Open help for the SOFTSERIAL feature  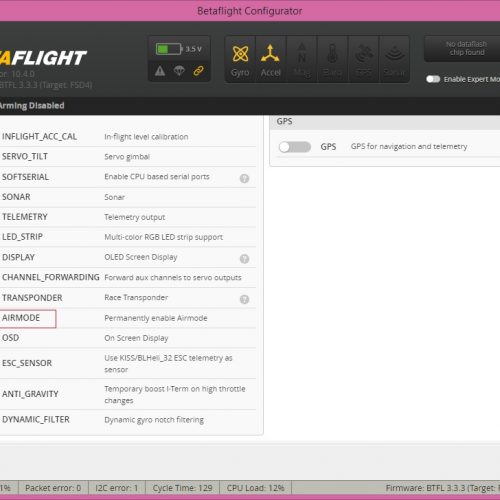[x=244, y=179]
